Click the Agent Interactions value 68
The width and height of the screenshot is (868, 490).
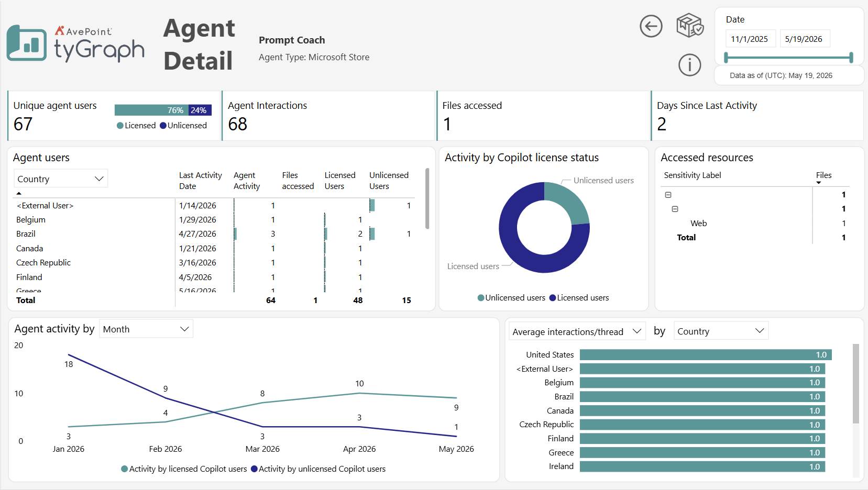point(238,124)
